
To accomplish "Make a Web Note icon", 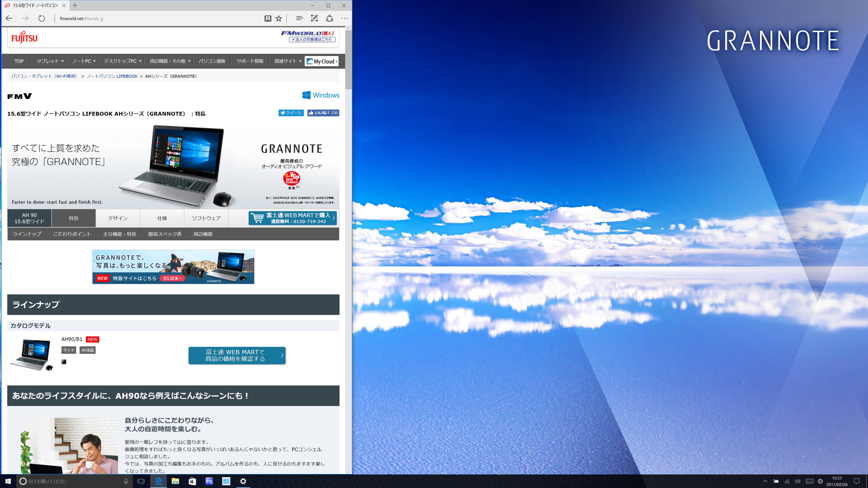I will [x=314, y=19].
